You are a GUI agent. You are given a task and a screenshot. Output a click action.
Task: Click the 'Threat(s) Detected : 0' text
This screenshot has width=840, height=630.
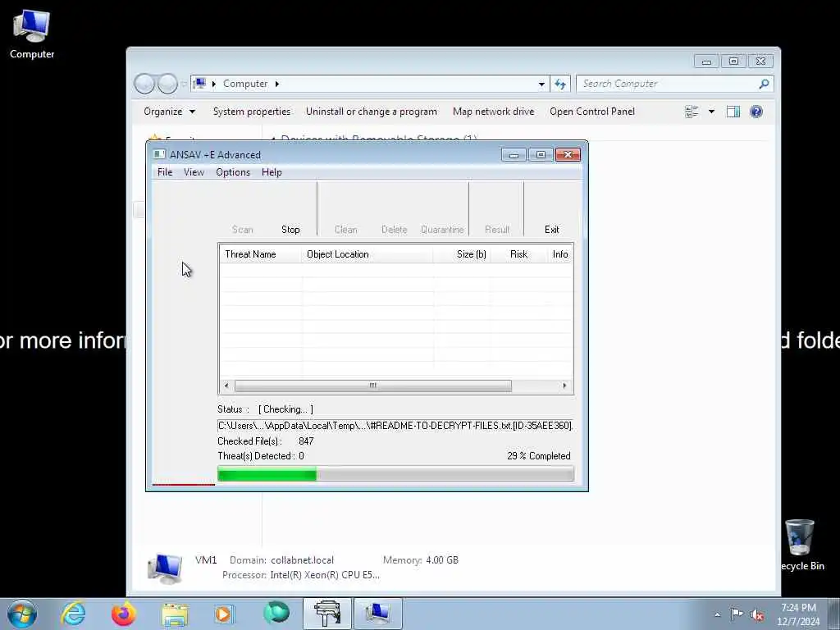(261, 456)
